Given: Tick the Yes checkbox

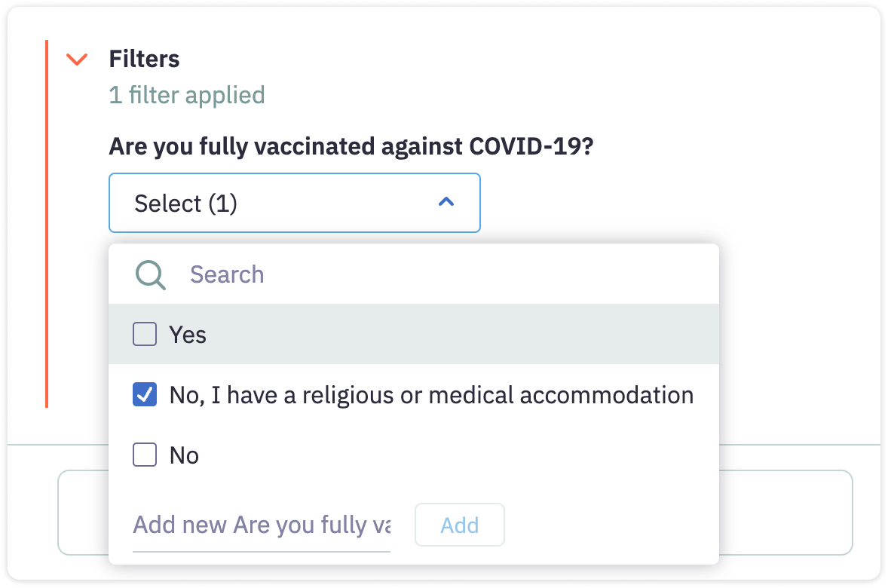Looking at the screenshot, I should pyautogui.click(x=145, y=334).
